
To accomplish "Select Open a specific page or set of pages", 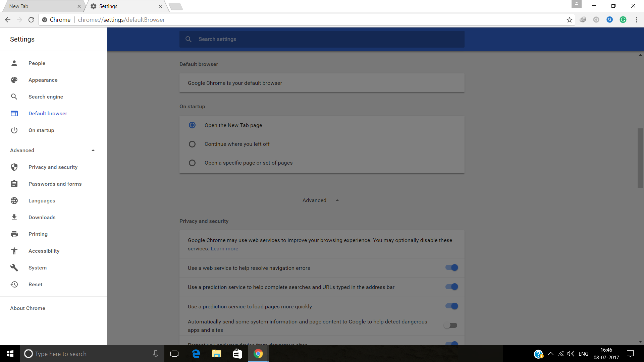I will click(x=192, y=163).
